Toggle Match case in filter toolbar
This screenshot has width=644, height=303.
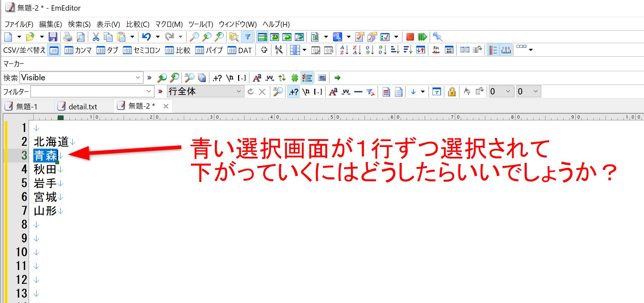click(333, 92)
